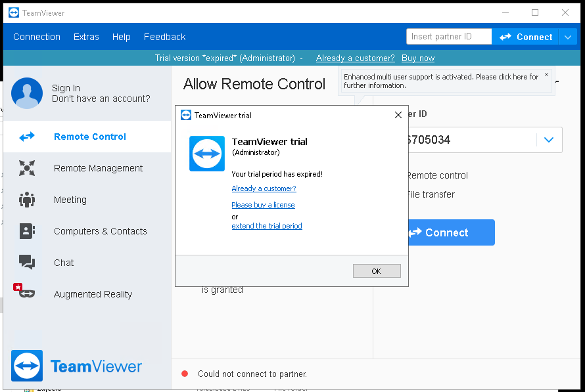The image size is (585, 392).
Task: Follow the 'extend the trial period' link
Action: pos(267,226)
